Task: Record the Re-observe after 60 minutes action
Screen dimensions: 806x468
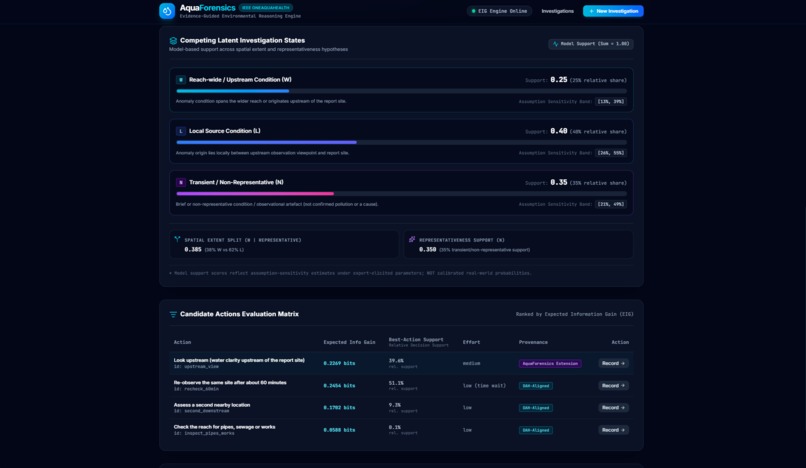Action: click(613, 385)
